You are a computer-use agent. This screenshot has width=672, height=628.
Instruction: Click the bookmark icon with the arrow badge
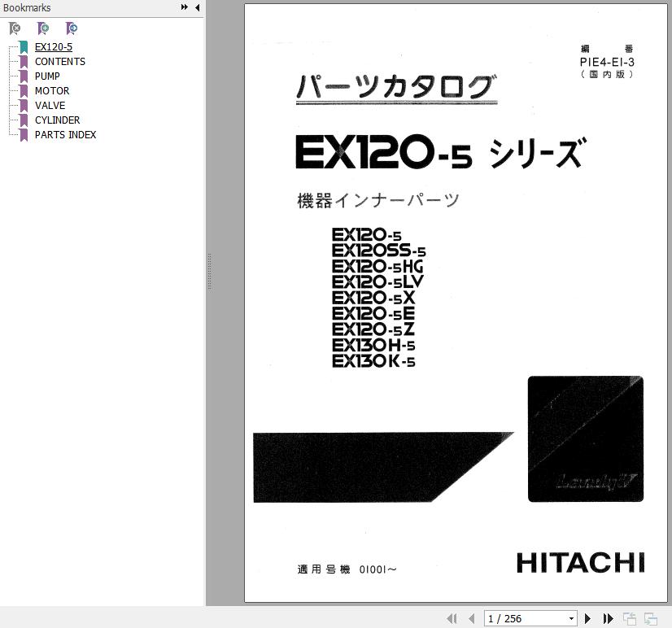(71, 28)
